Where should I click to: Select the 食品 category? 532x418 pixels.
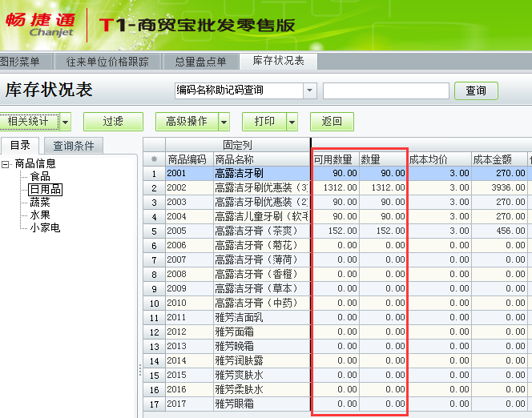coord(40,176)
